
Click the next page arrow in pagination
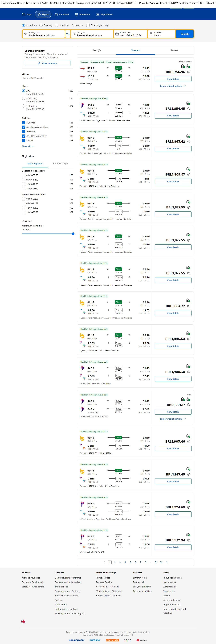[167, 562]
